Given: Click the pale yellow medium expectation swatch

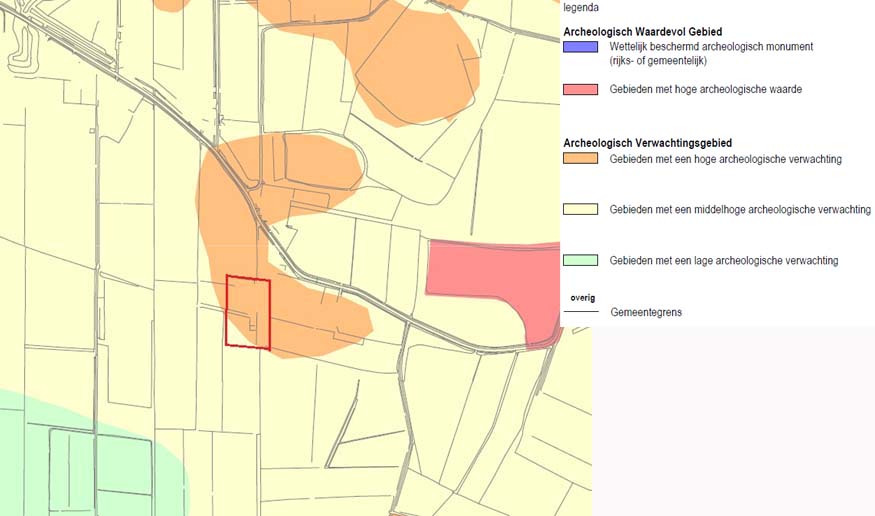Looking at the screenshot, I should pyautogui.click(x=580, y=209).
